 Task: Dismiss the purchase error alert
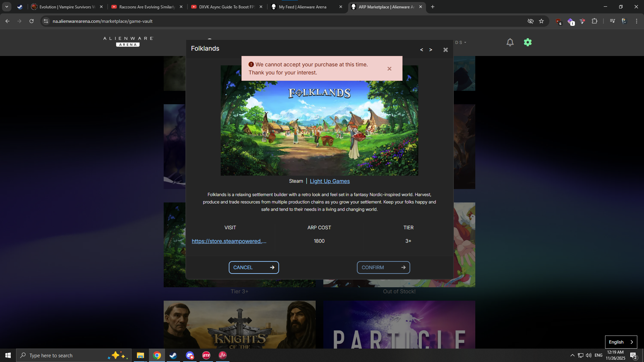coord(389,69)
